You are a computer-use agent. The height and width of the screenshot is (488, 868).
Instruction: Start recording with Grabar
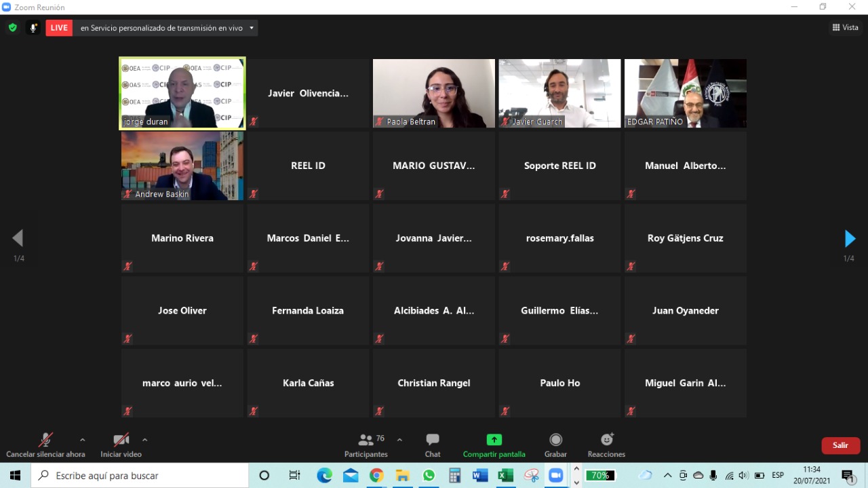555,445
